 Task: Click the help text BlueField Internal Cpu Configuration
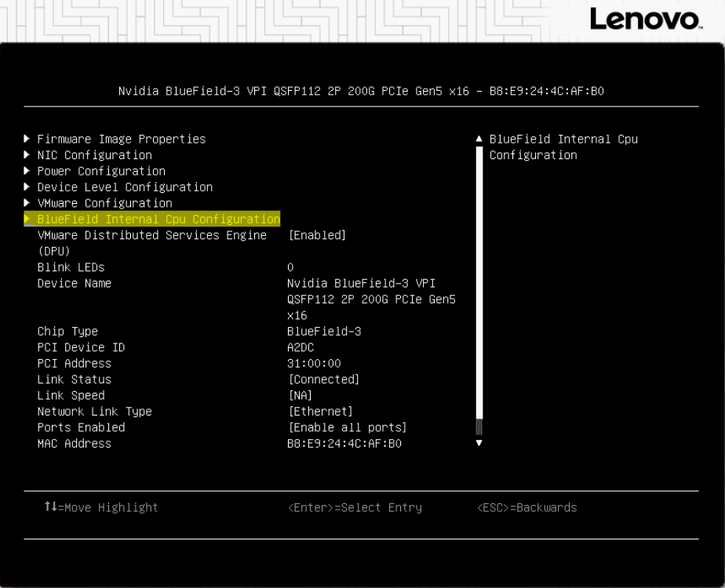coord(563,147)
